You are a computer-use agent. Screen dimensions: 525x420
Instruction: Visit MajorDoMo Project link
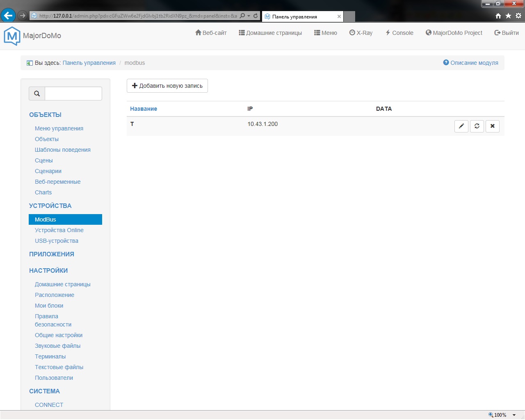454,33
